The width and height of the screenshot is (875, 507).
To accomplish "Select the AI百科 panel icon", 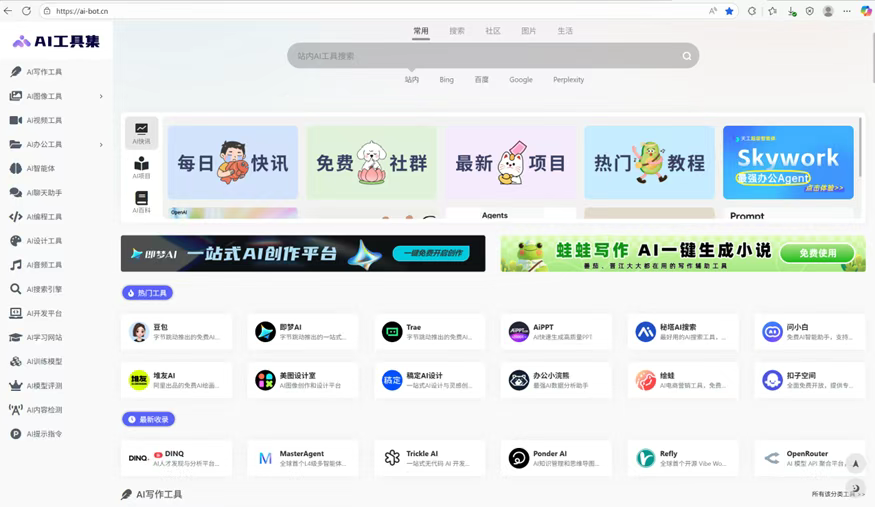I will (x=141, y=202).
